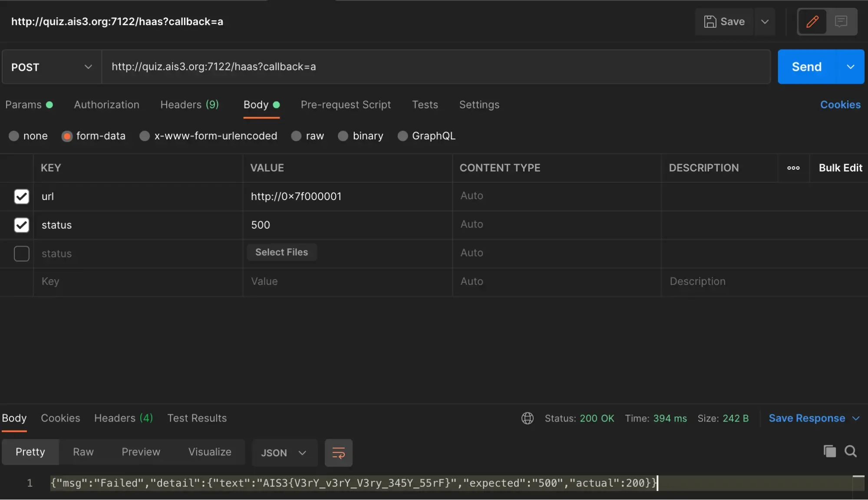Click the pencil edit icon
The image size is (868, 500).
tap(812, 21)
